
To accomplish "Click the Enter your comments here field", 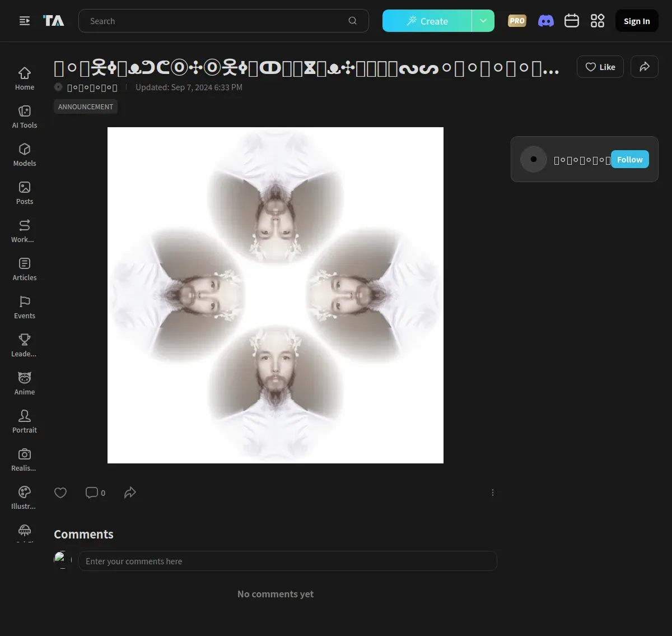I will 288,561.
